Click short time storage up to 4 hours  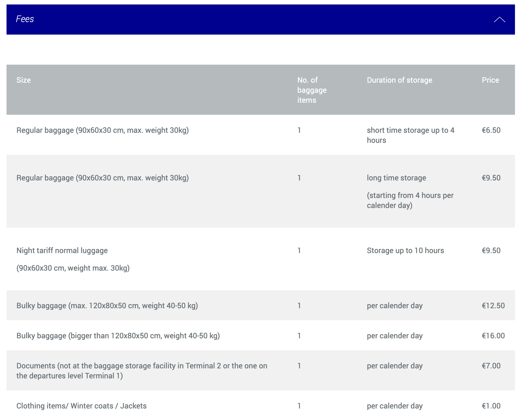click(410, 135)
